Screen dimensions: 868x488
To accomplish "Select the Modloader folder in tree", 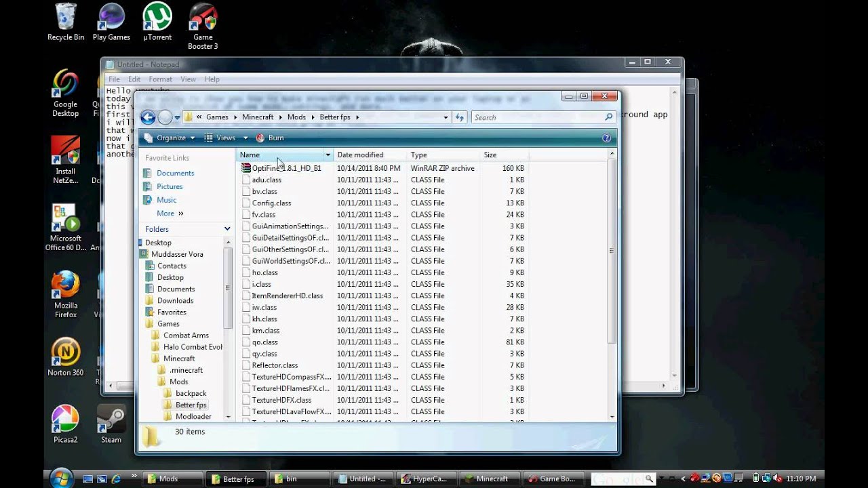I will click(x=193, y=416).
